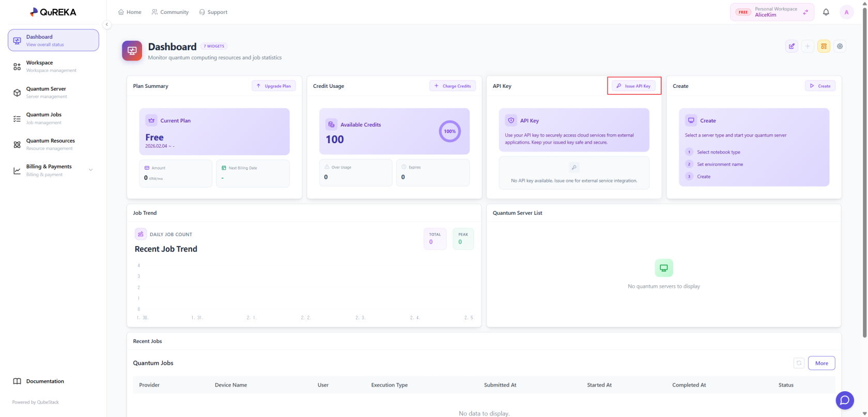Viewport: 868px width, 417px height.
Task: Go to Quantum Server in sidebar
Action: (46, 92)
